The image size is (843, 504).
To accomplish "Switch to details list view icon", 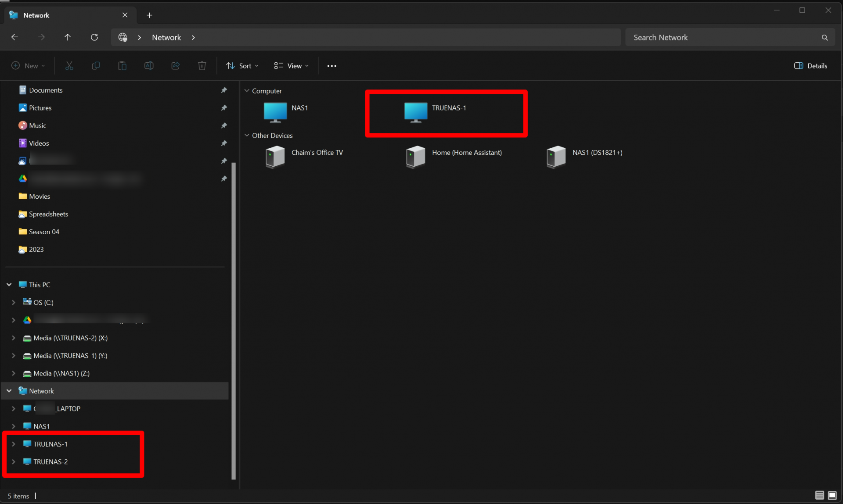I will click(x=819, y=495).
